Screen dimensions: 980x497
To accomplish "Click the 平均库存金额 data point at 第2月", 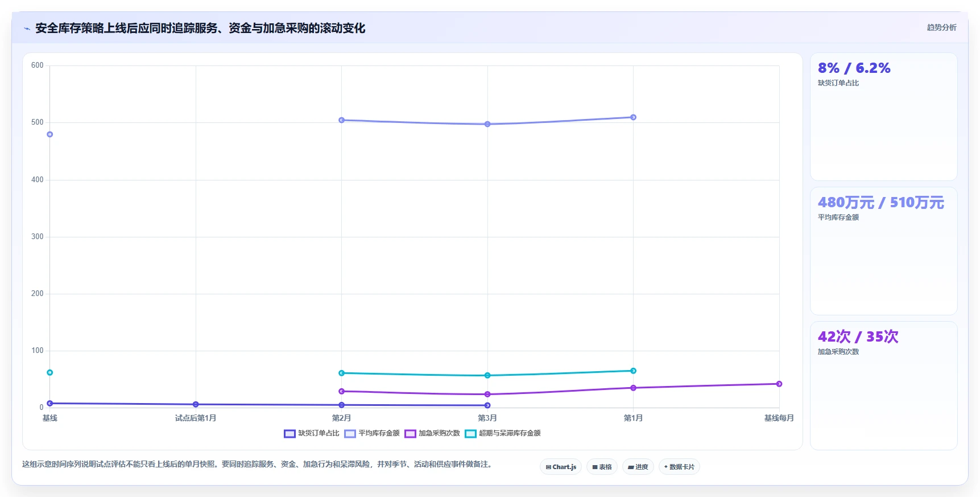I will point(342,120).
